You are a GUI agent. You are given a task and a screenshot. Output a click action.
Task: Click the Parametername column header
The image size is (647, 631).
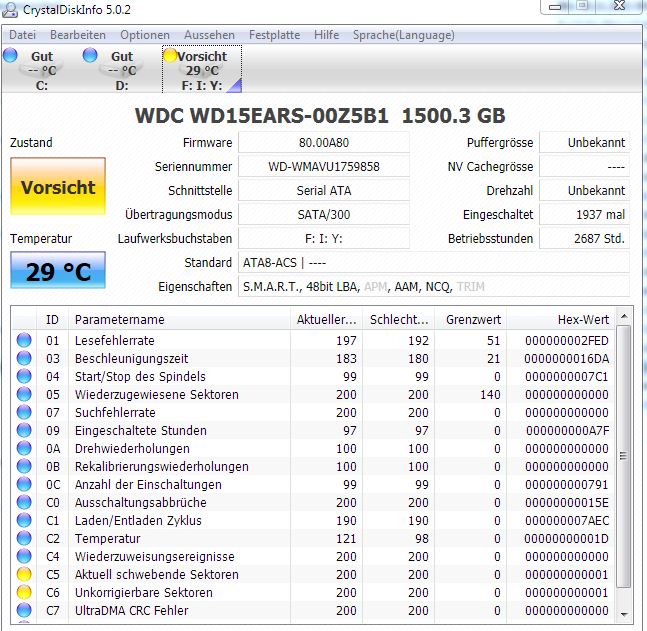point(179,319)
